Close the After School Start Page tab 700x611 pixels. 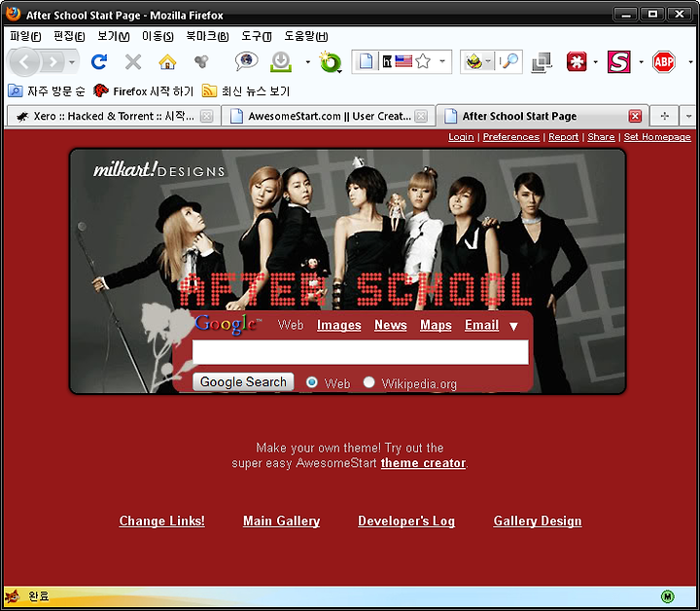[x=635, y=116]
